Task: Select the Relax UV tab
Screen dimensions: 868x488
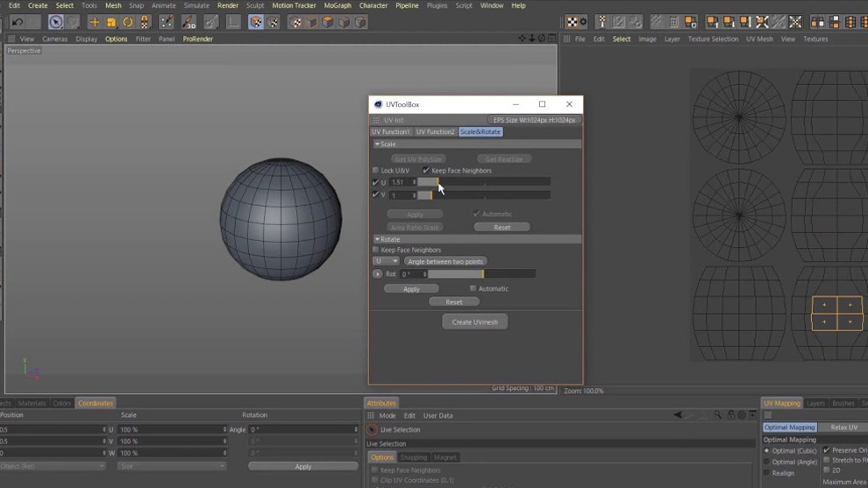Action: (x=843, y=428)
